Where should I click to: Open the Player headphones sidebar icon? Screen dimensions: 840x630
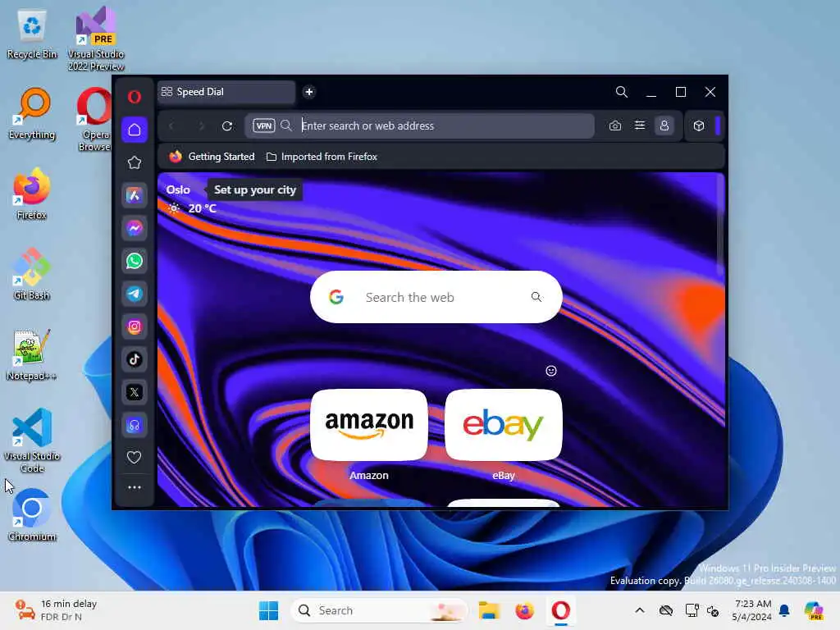point(134,426)
